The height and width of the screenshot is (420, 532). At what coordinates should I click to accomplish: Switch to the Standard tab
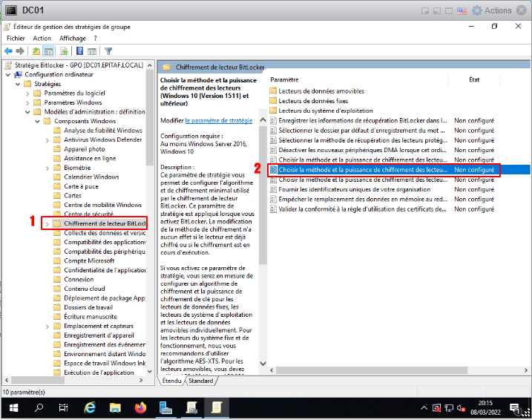(200, 381)
